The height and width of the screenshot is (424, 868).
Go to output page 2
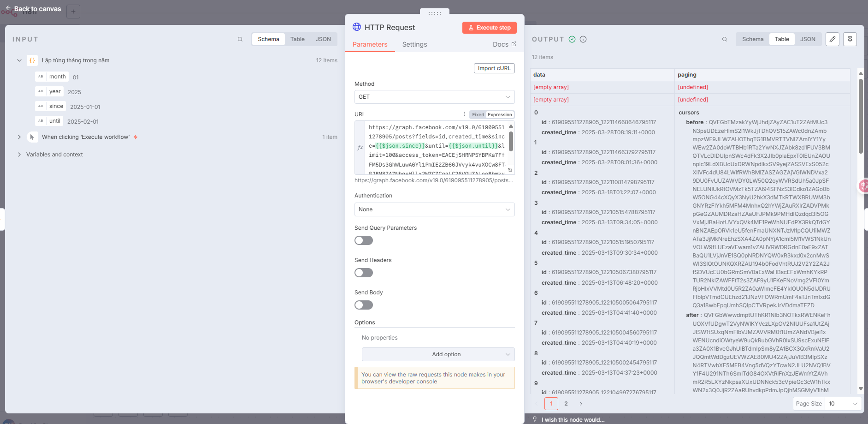pos(566,404)
